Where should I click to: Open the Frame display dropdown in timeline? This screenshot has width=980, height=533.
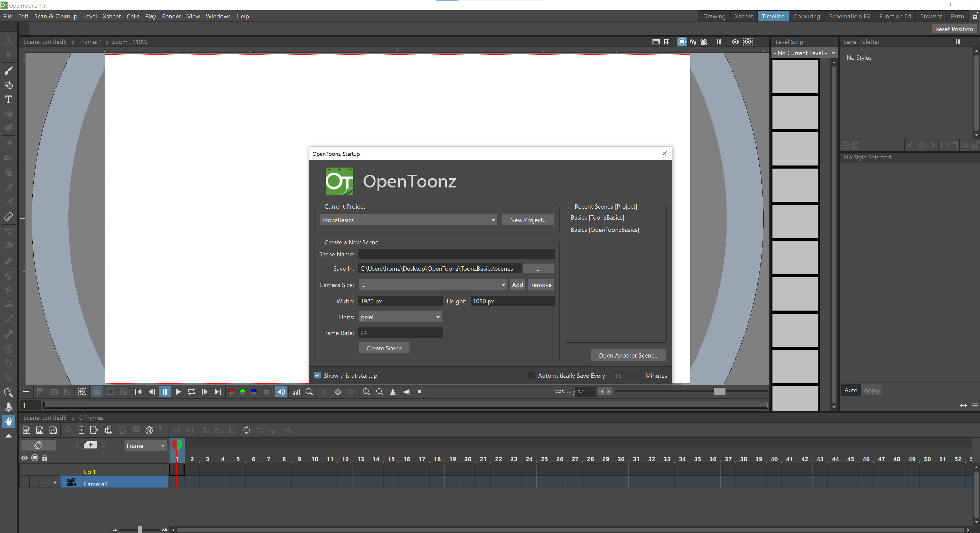coord(146,446)
